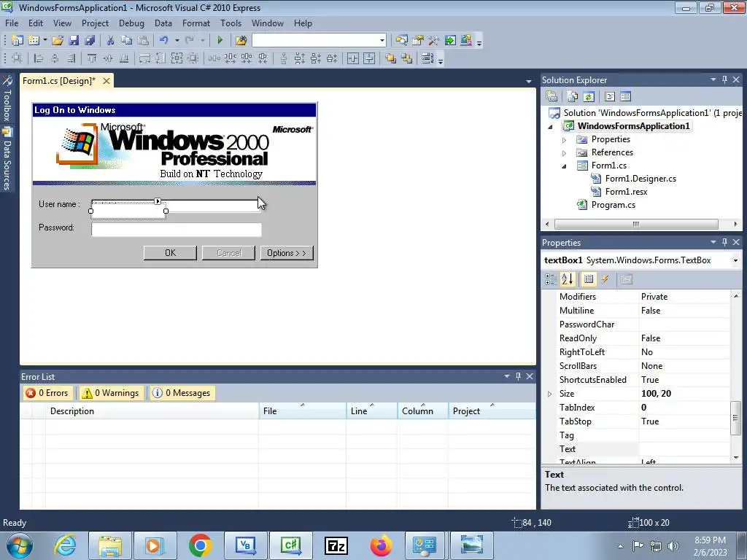The height and width of the screenshot is (560, 747).
Task: Click the Open File folder icon
Action: tap(58, 41)
